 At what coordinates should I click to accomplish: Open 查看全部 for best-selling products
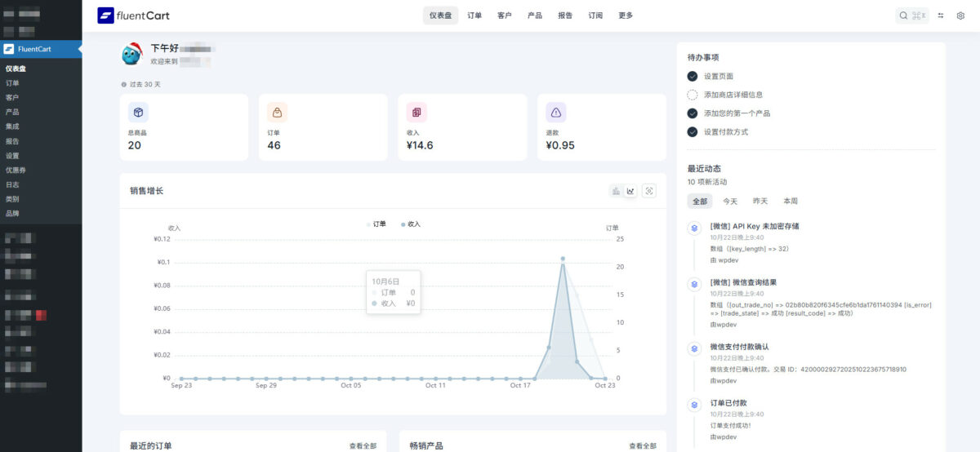click(x=642, y=446)
